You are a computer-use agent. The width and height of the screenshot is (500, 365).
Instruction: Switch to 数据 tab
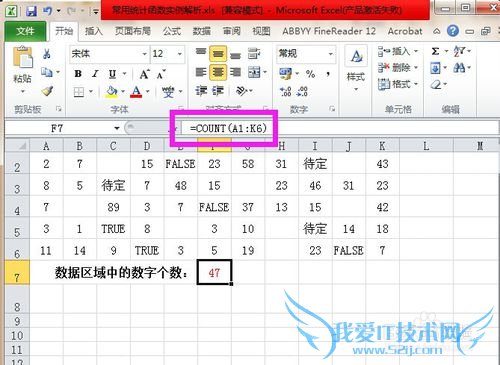point(202,31)
